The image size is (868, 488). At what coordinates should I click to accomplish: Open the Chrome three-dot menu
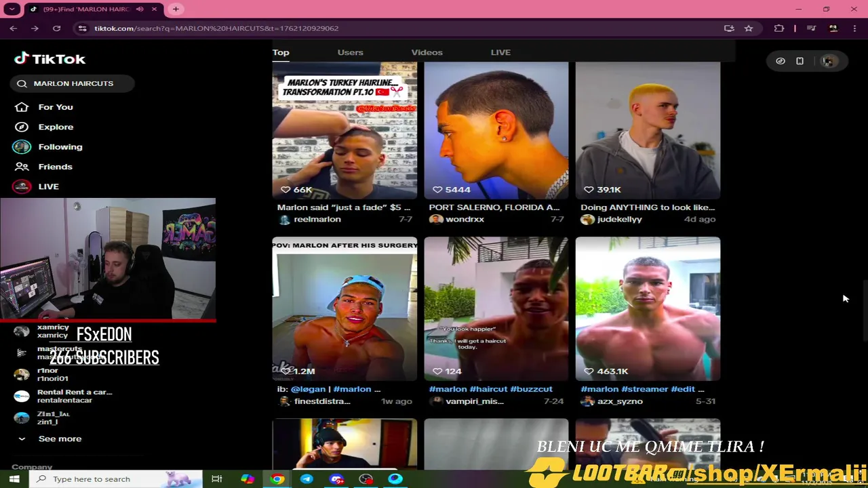[854, 28]
